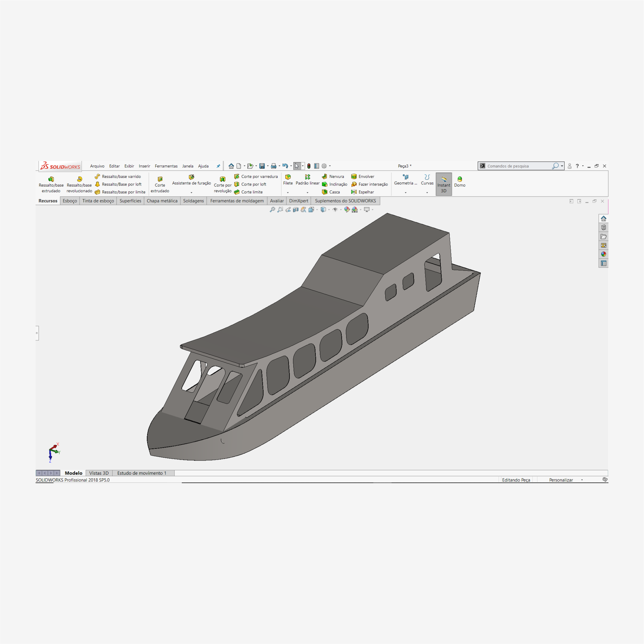Open the search commands dropdown arrow
This screenshot has height=644, width=644.
pos(562,166)
